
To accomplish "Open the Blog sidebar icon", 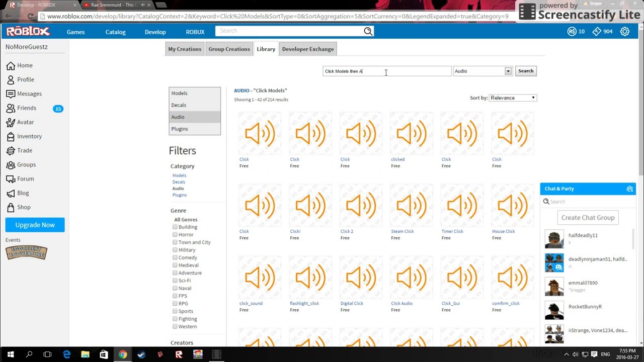I will coord(11,193).
